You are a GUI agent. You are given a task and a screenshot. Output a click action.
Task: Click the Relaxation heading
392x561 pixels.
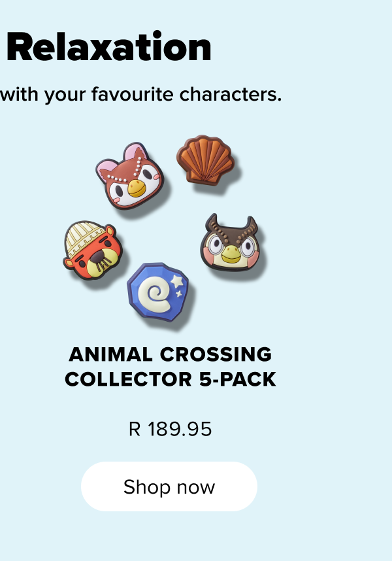point(109,47)
